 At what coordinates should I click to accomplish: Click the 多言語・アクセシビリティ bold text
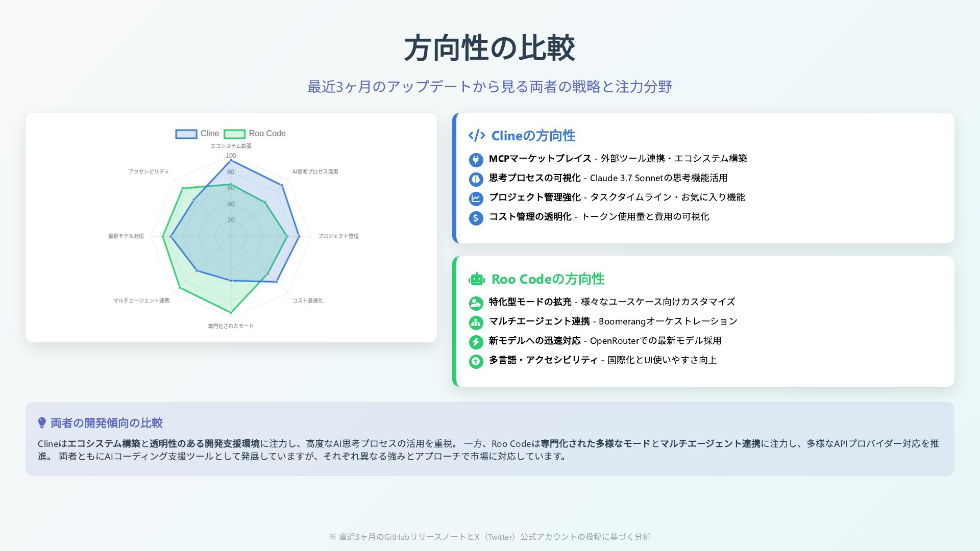543,360
